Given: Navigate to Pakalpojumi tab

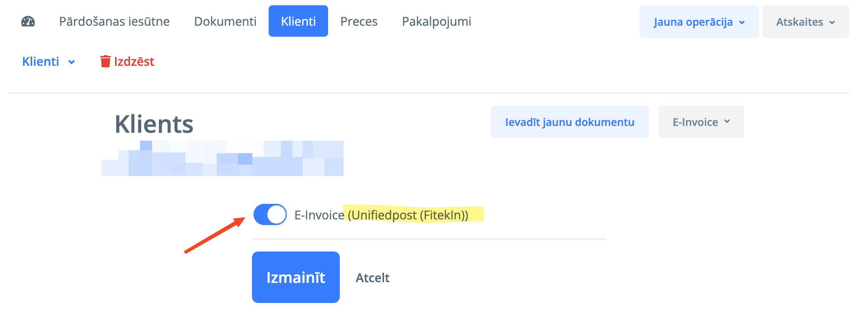Looking at the screenshot, I should (436, 22).
